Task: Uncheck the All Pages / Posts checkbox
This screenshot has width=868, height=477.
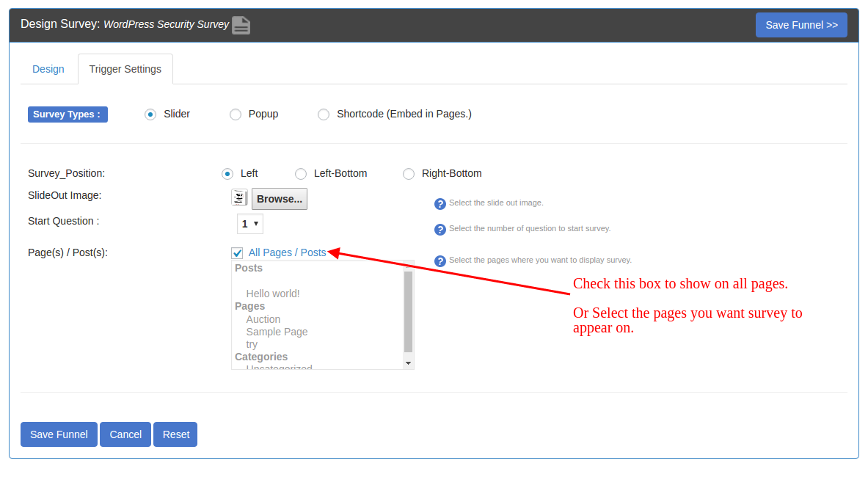Action: pyautogui.click(x=237, y=253)
